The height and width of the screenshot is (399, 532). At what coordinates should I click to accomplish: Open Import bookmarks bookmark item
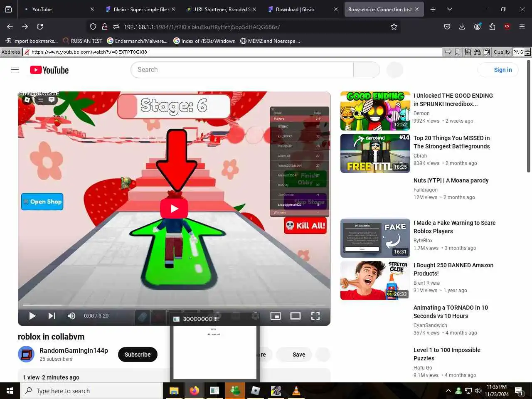tap(32, 41)
